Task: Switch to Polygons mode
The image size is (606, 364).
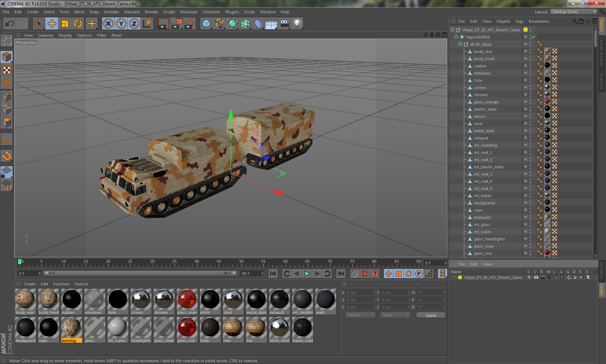Action: pos(7,123)
